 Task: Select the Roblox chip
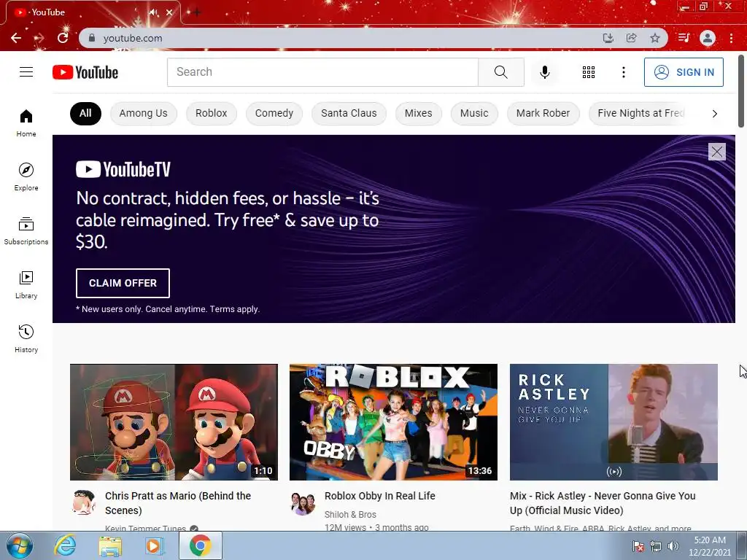click(211, 113)
